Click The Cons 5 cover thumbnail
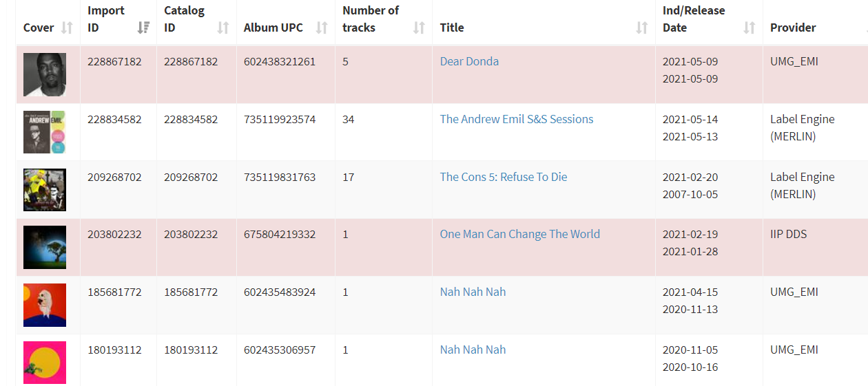Viewport: 868px width, 386px height. [x=45, y=190]
